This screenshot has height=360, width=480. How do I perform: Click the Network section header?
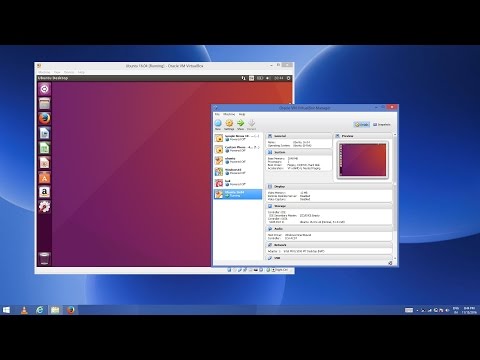pyautogui.click(x=329, y=245)
